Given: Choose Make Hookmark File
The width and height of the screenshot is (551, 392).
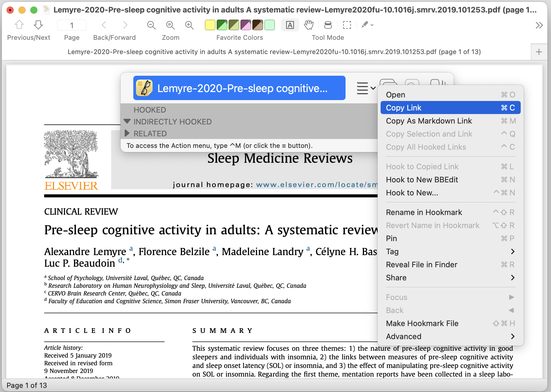Looking at the screenshot, I should (450, 323).
